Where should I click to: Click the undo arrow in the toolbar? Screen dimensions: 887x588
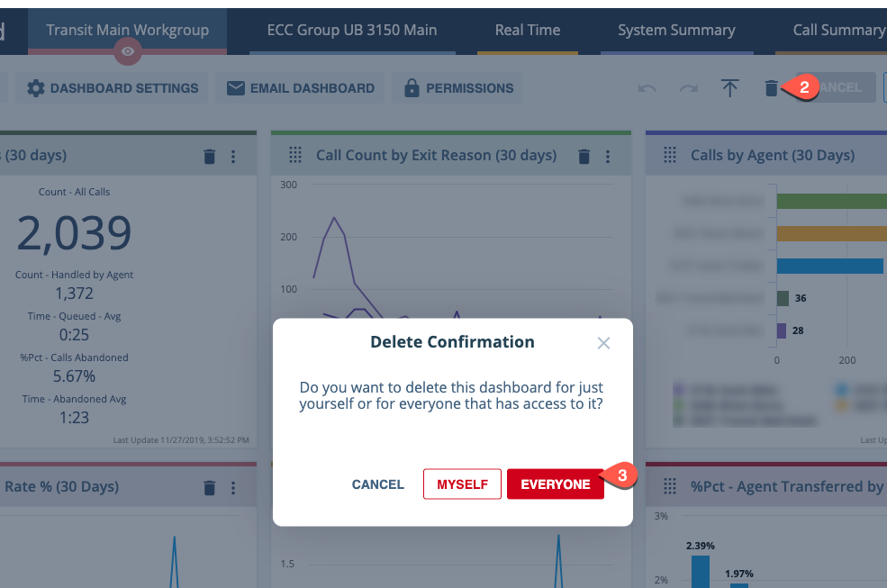click(647, 88)
